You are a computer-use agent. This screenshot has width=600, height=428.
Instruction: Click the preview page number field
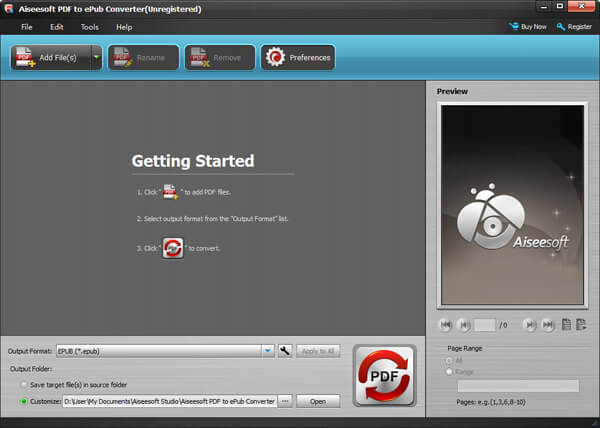click(x=484, y=325)
